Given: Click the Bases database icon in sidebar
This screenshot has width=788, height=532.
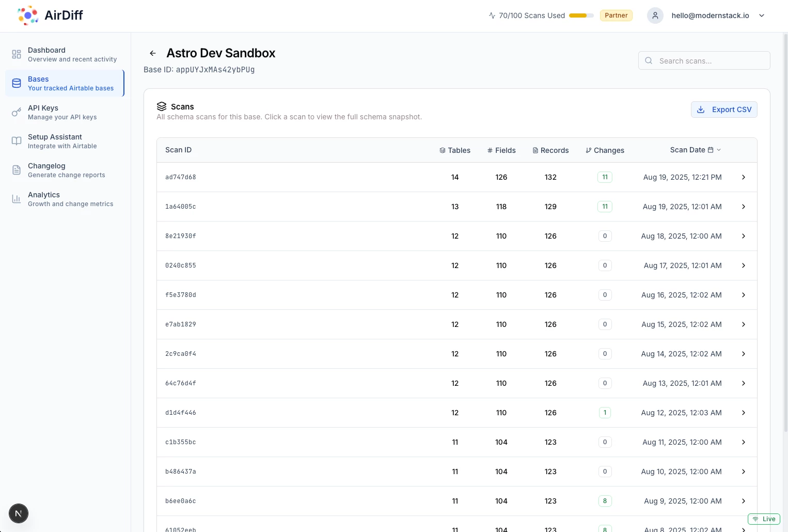Looking at the screenshot, I should tap(17, 83).
